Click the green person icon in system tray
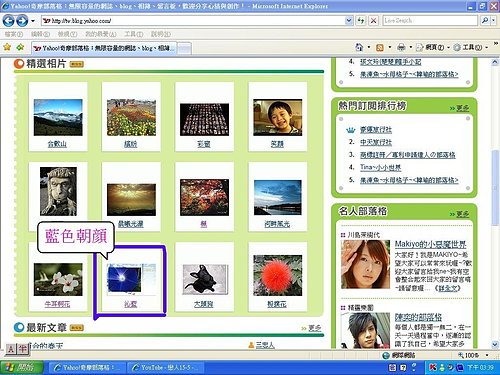 click(442, 367)
